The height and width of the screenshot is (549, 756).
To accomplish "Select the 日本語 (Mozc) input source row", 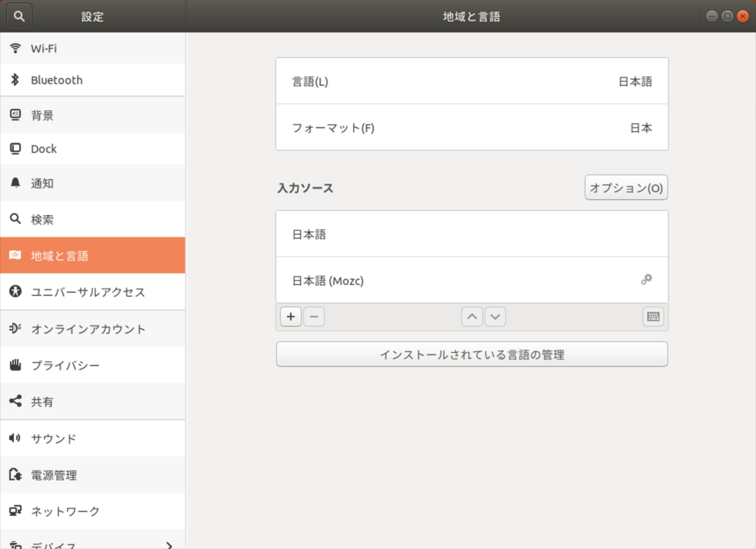I will click(441, 280).
